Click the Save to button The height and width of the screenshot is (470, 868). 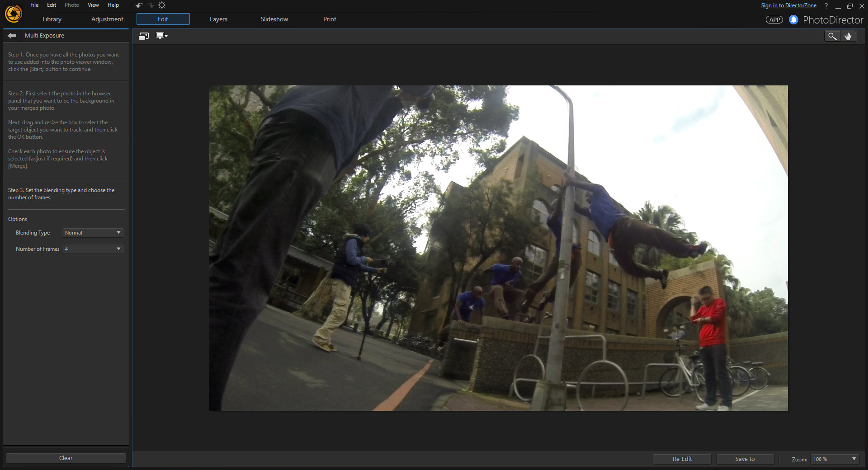tap(745, 459)
